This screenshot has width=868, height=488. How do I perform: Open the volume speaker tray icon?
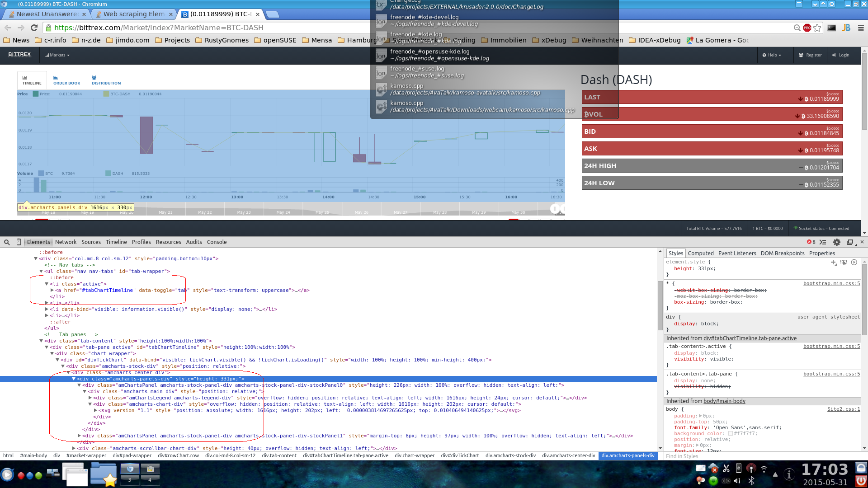coord(737,480)
